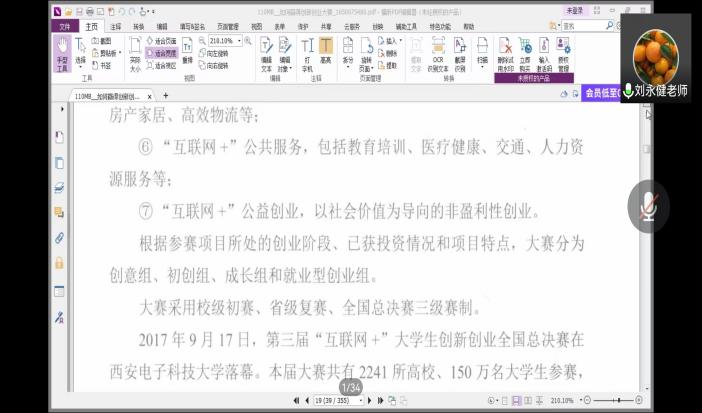This screenshot has width=702, height=413.
Task: Go to first page button
Action: 296,400
